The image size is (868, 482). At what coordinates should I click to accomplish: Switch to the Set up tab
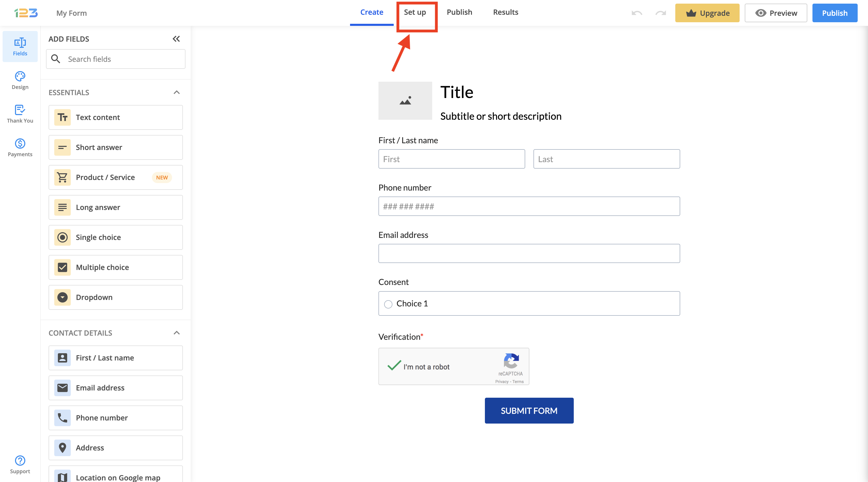(x=415, y=12)
